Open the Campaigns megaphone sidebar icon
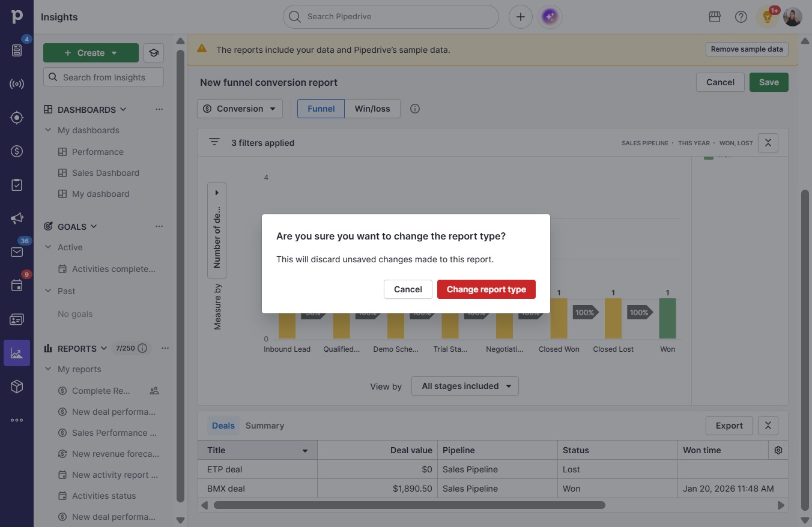Screen dimensions: 812x527 pyautogui.click(x=17, y=218)
